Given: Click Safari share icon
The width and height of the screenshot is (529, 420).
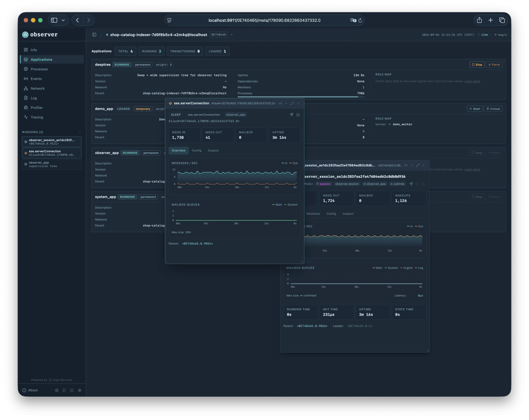Looking at the screenshot, I should (x=479, y=20).
